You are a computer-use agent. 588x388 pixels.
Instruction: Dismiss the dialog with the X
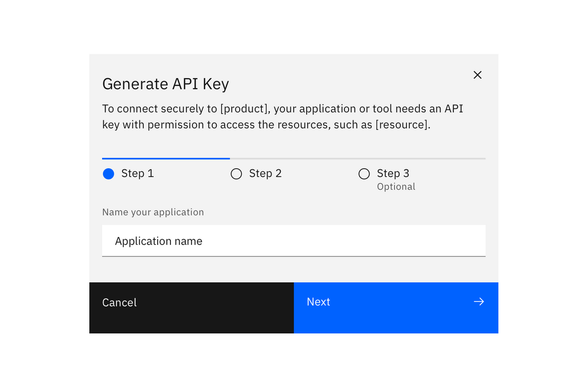tap(477, 74)
